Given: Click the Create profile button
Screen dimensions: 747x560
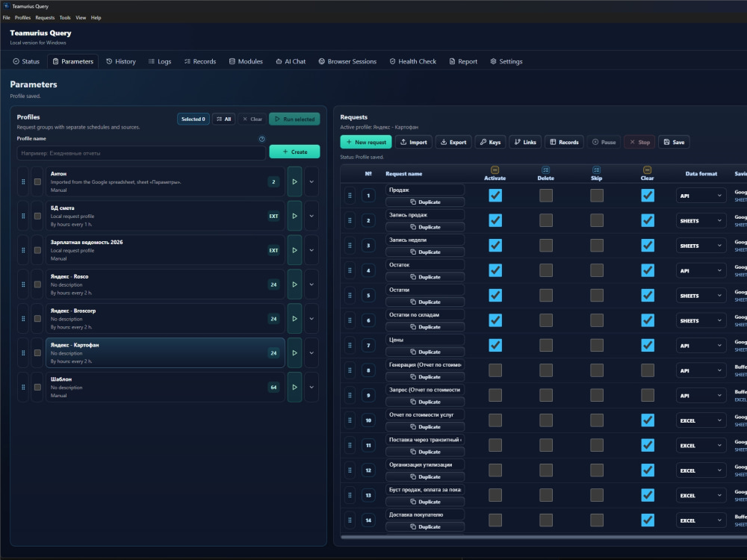Looking at the screenshot, I should tap(294, 152).
